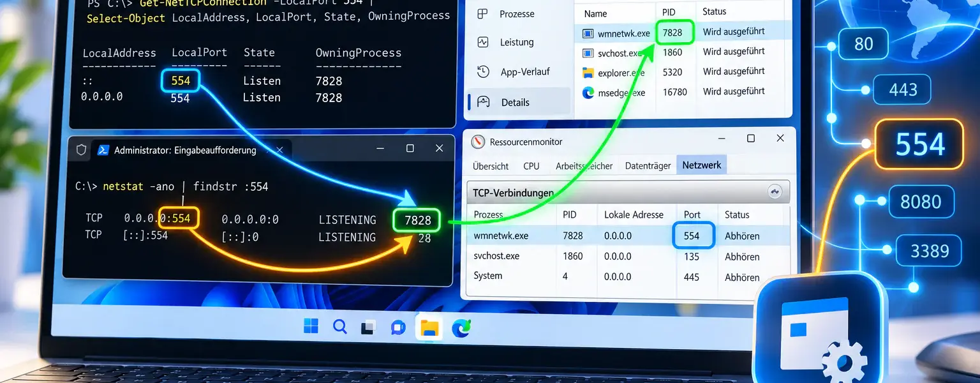The image size is (980, 383).
Task: Open the Windows Start menu
Action: click(311, 327)
